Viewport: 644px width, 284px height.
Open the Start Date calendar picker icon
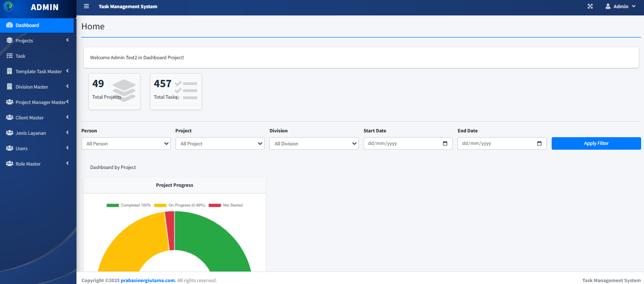445,143
